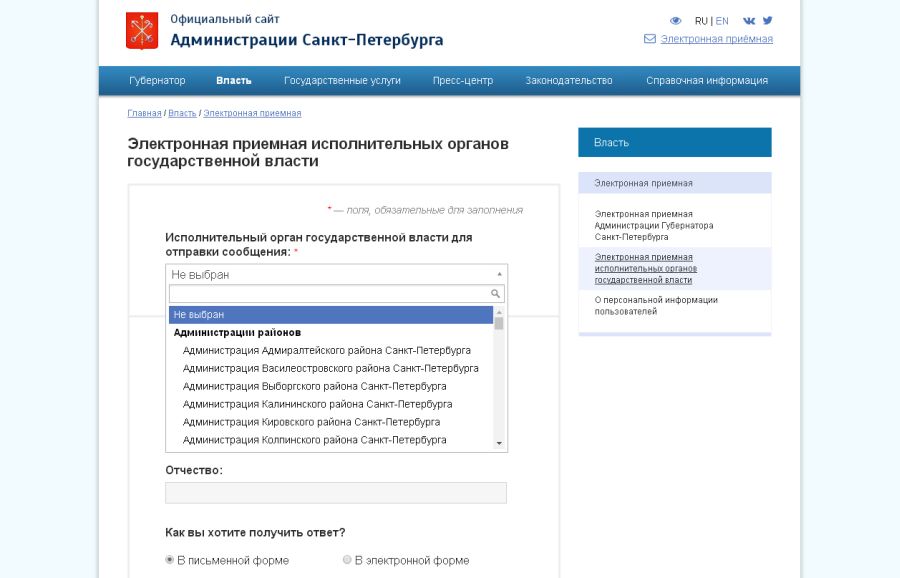This screenshot has width=900, height=578.
Task: Click the dropdown list scroll up arrow
Action: (499, 311)
